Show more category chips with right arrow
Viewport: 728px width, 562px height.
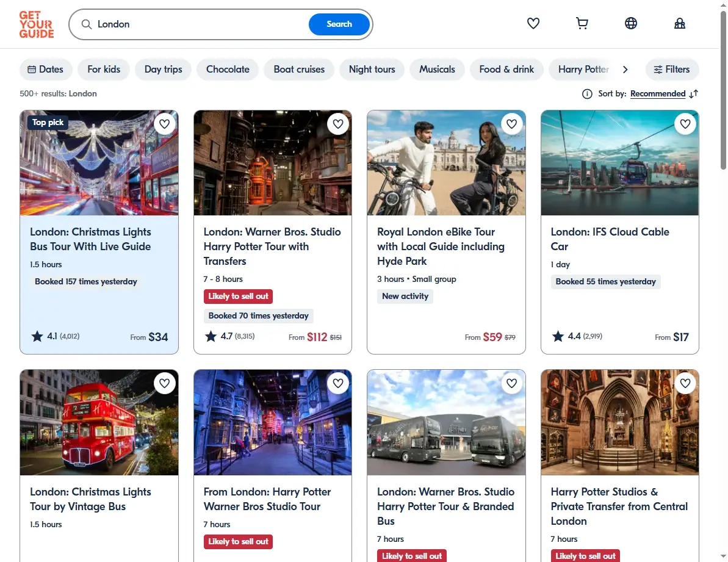[625, 69]
